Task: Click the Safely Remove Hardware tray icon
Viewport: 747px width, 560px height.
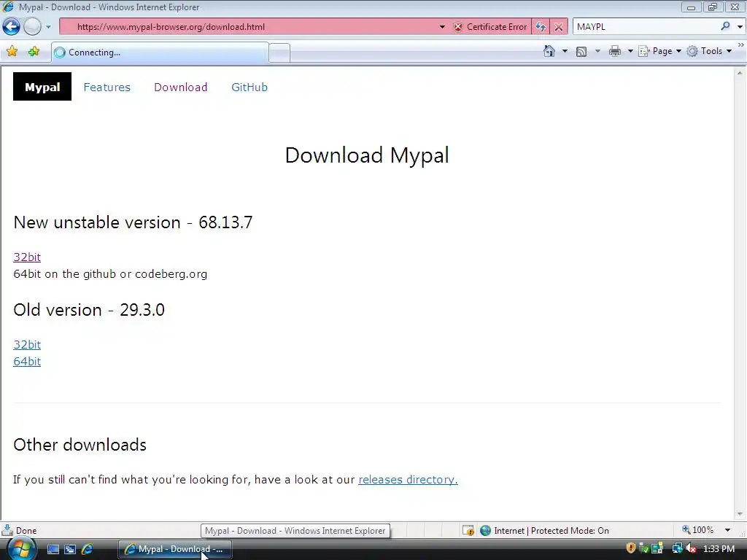Action: coord(643,548)
